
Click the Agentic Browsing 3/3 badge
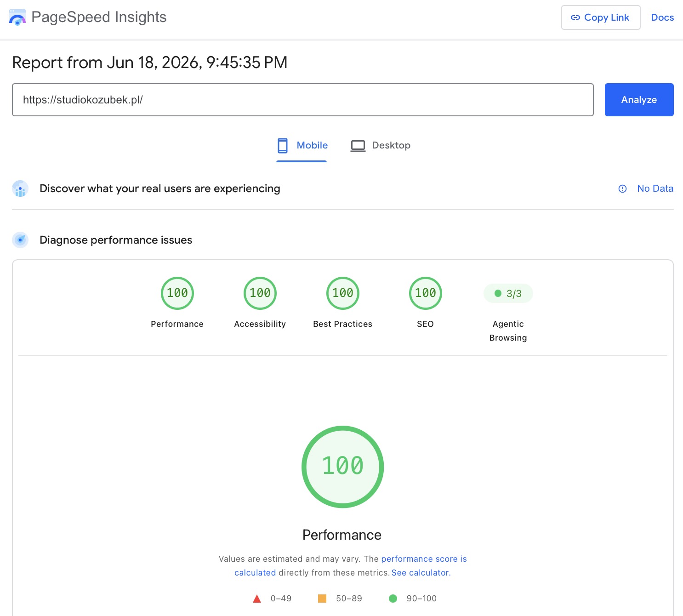[x=508, y=293]
